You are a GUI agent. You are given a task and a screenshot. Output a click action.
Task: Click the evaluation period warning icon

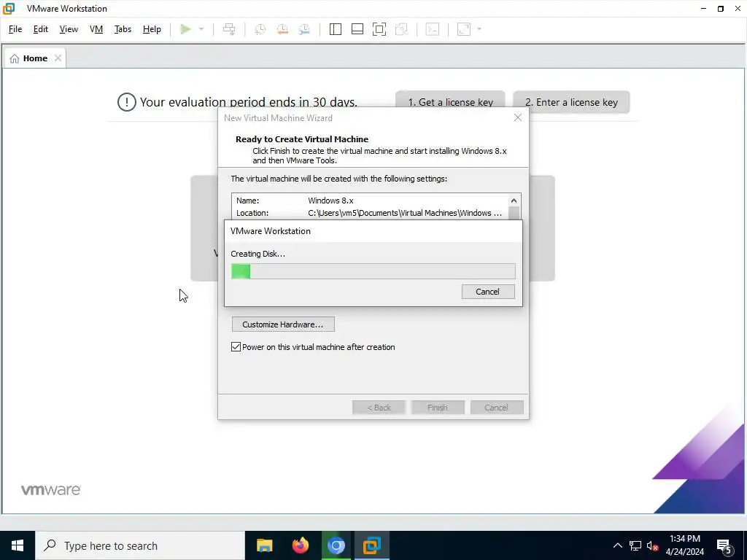tap(127, 102)
